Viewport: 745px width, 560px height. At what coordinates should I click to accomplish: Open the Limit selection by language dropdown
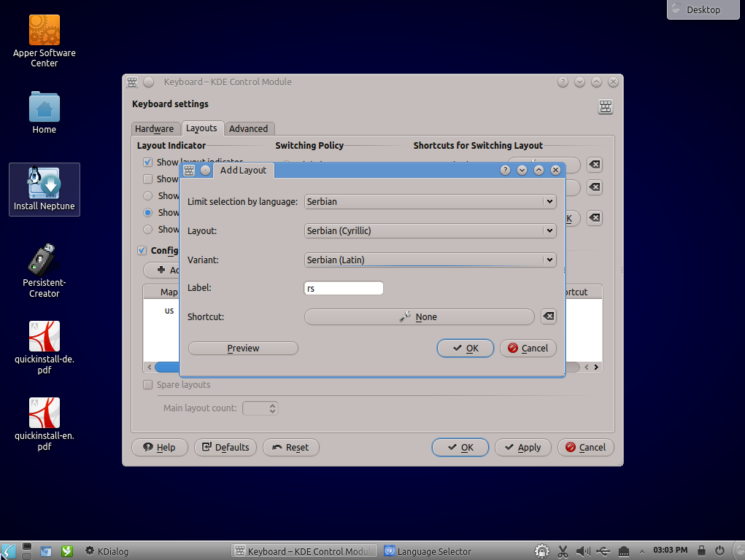[x=430, y=201]
